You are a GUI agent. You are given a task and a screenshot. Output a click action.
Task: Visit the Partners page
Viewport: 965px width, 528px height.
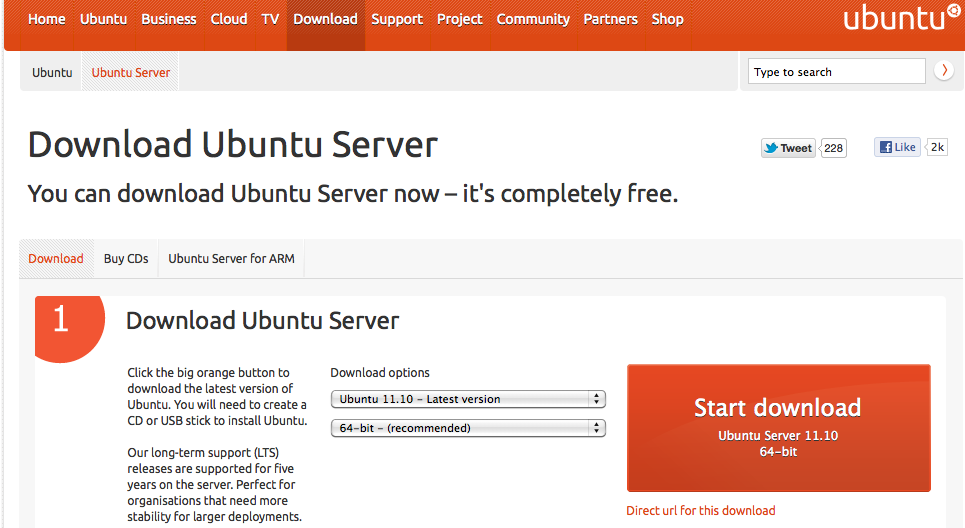coord(611,19)
